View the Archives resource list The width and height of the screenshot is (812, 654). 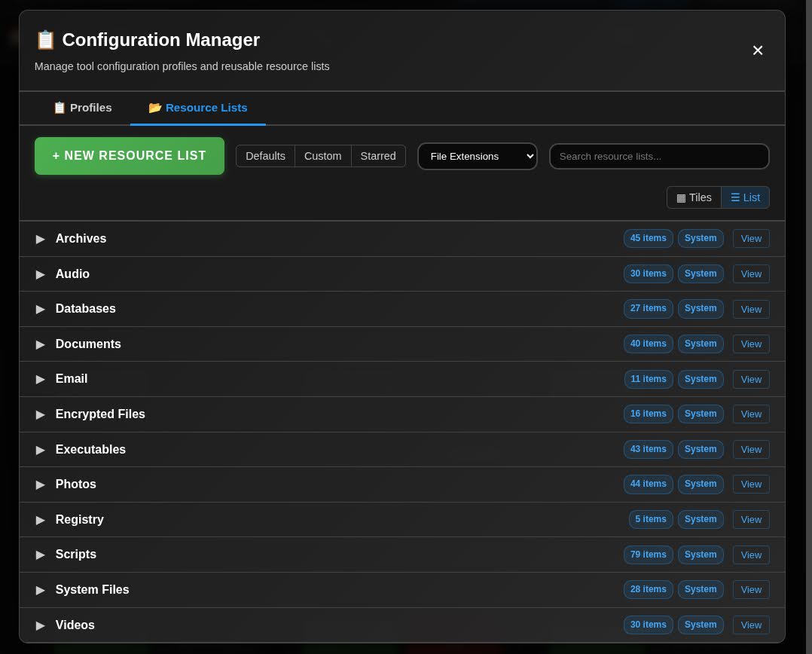pos(751,239)
